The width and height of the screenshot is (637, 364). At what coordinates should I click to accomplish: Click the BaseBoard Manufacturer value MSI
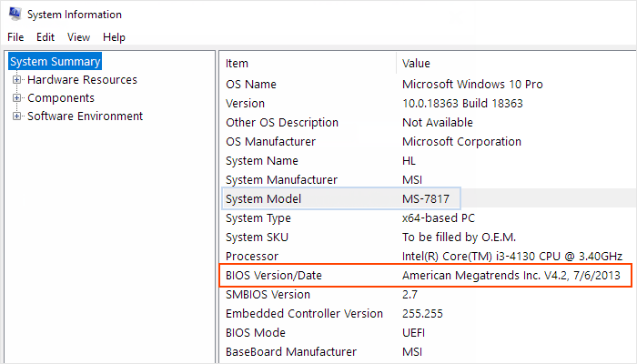tap(412, 351)
